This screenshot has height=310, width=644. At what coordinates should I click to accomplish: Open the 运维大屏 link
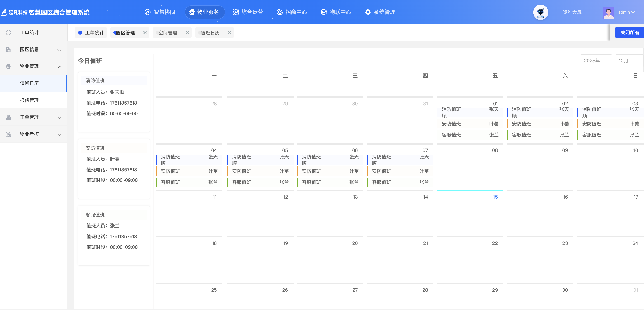572,12
